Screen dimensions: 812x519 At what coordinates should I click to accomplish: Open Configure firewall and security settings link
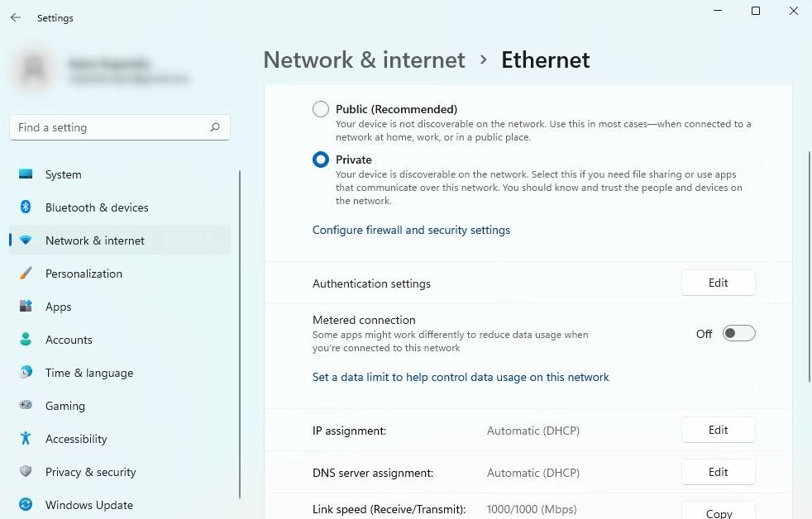pyautogui.click(x=411, y=230)
